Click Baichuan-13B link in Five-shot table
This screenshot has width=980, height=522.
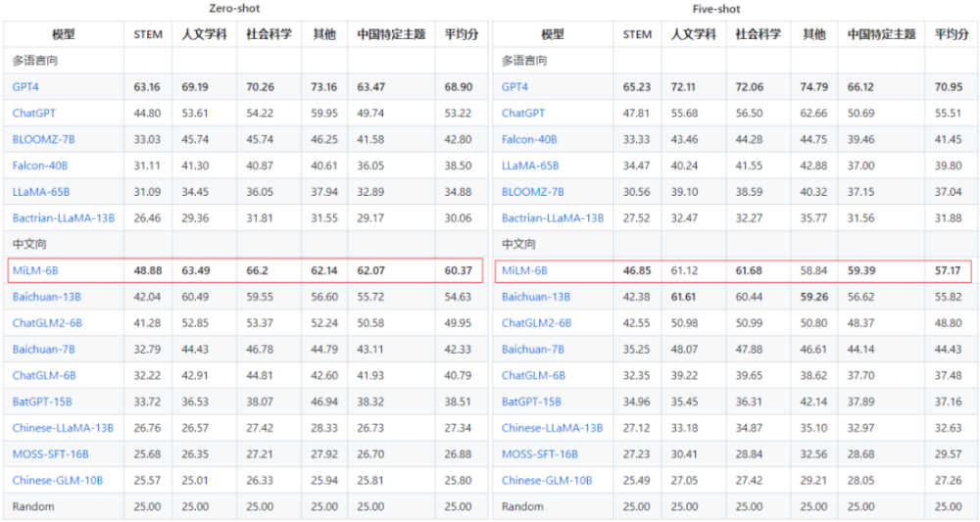(536, 297)
